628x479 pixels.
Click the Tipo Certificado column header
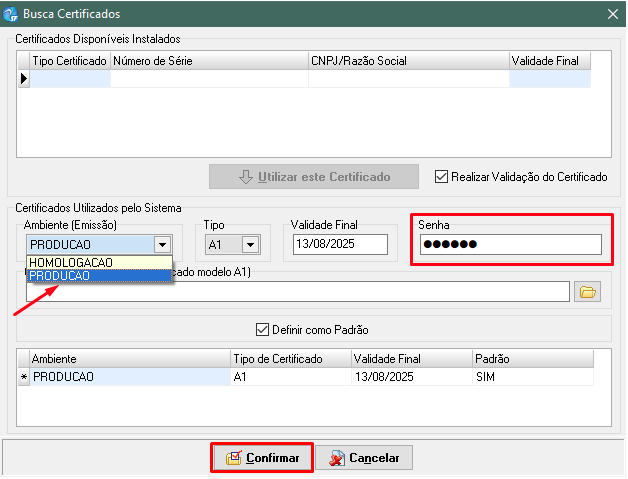coord(69,61)
